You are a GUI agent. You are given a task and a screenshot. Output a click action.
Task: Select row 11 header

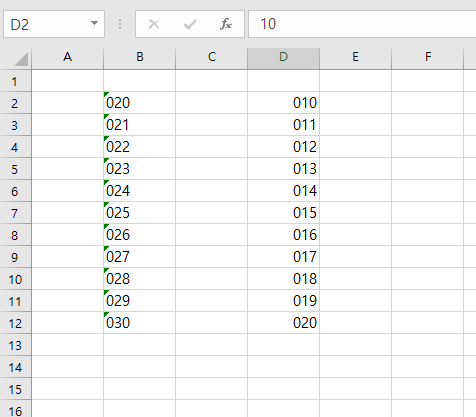[x=15, y=301]
